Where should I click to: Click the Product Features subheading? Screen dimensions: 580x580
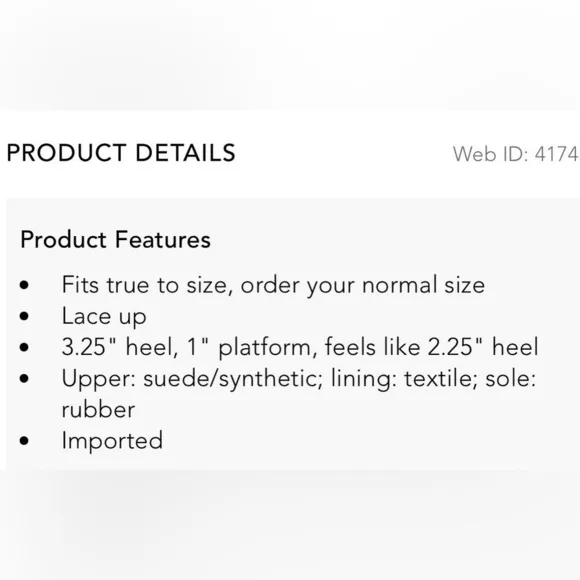coord(115,239)
